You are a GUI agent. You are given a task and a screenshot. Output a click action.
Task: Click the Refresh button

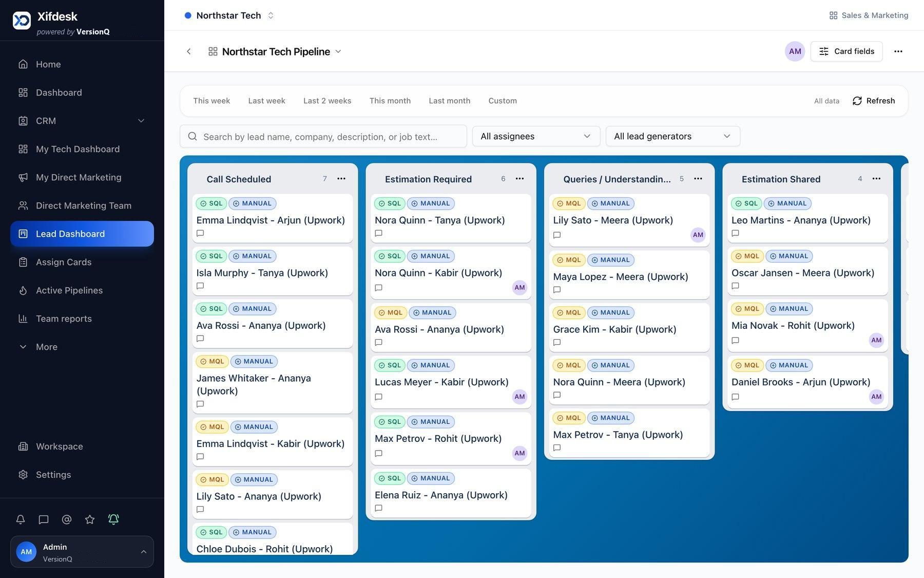[874, 101]
